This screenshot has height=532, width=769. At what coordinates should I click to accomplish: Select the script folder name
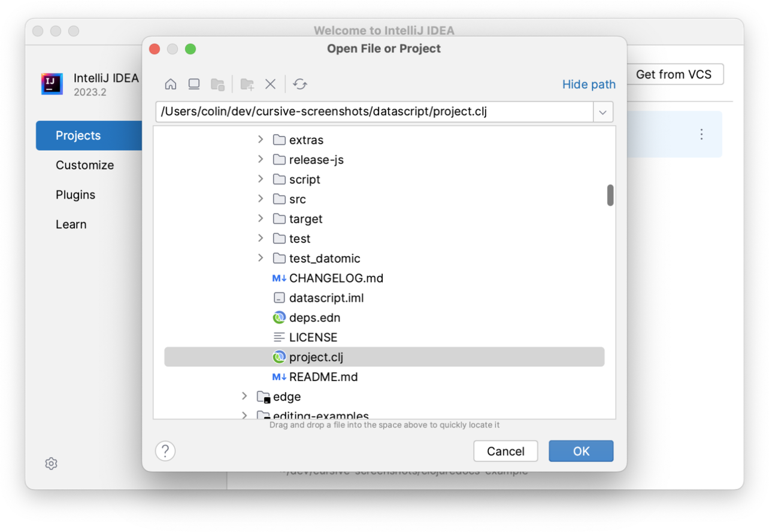point(305,180)
